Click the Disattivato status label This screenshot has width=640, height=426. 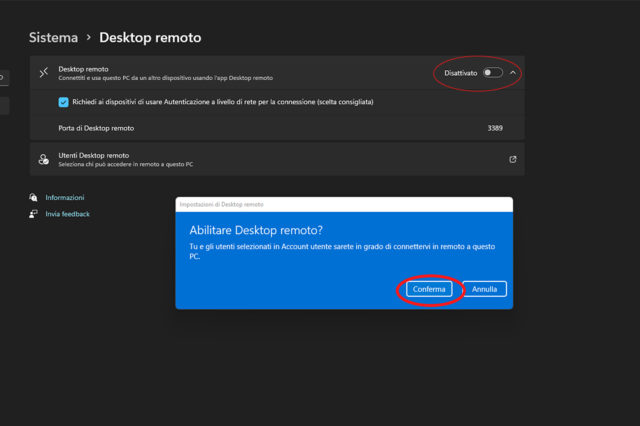coord(461,73)
